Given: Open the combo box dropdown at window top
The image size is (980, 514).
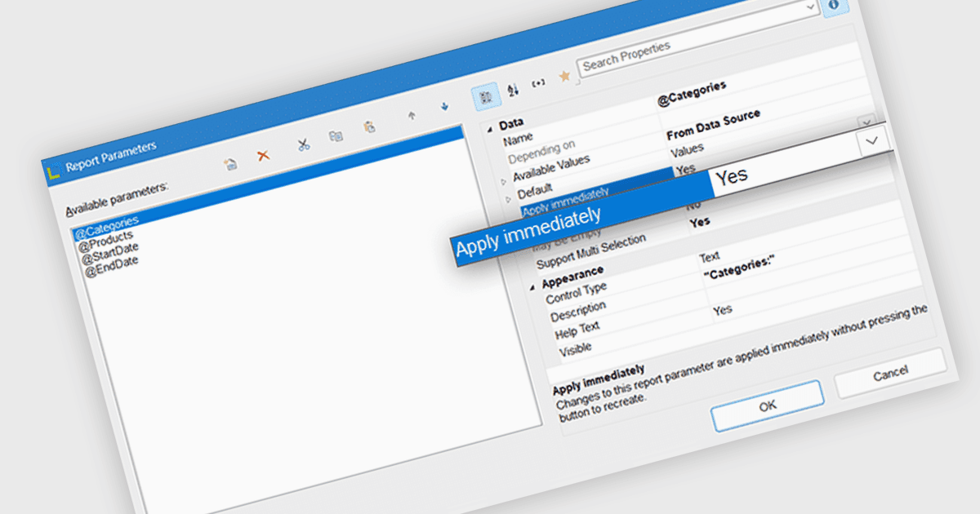Looking at the screenshot, I should pos(810,7).
